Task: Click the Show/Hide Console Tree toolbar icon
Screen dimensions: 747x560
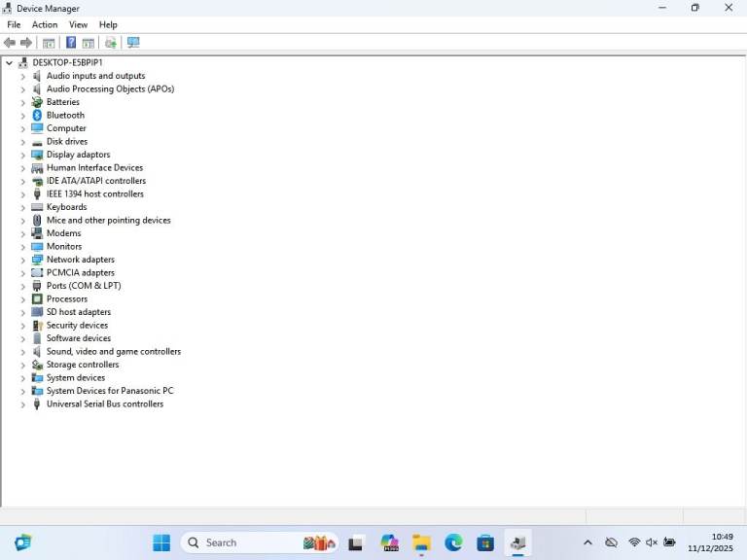Action: [49, 43]
